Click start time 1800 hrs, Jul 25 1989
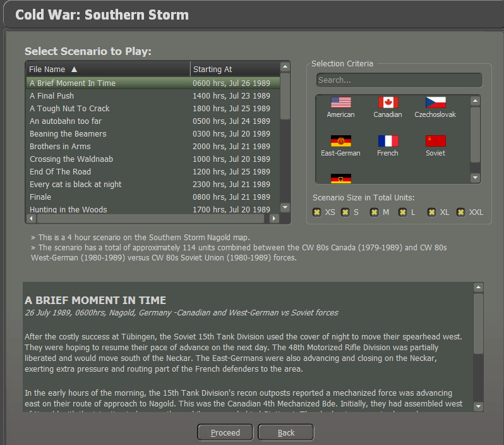The width and height of the screenshot is (504, 445). tap(231, 109)
